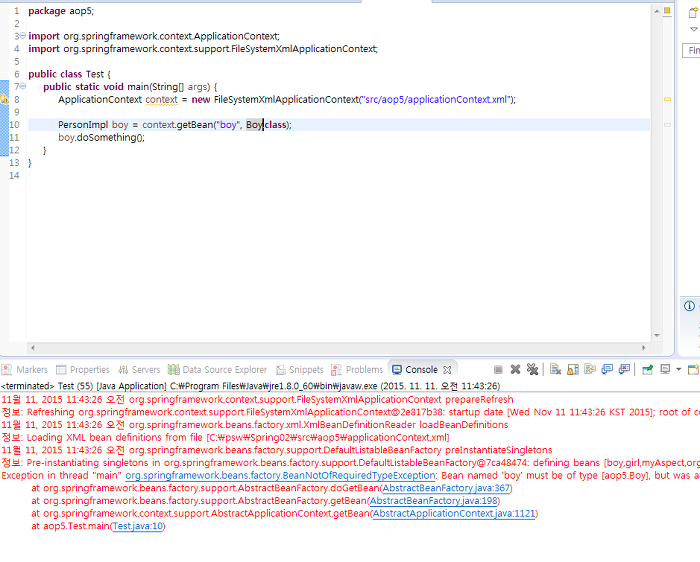Open the Data Source Explorer tab
The image size is (700, 562).
[x=217, y=370]
